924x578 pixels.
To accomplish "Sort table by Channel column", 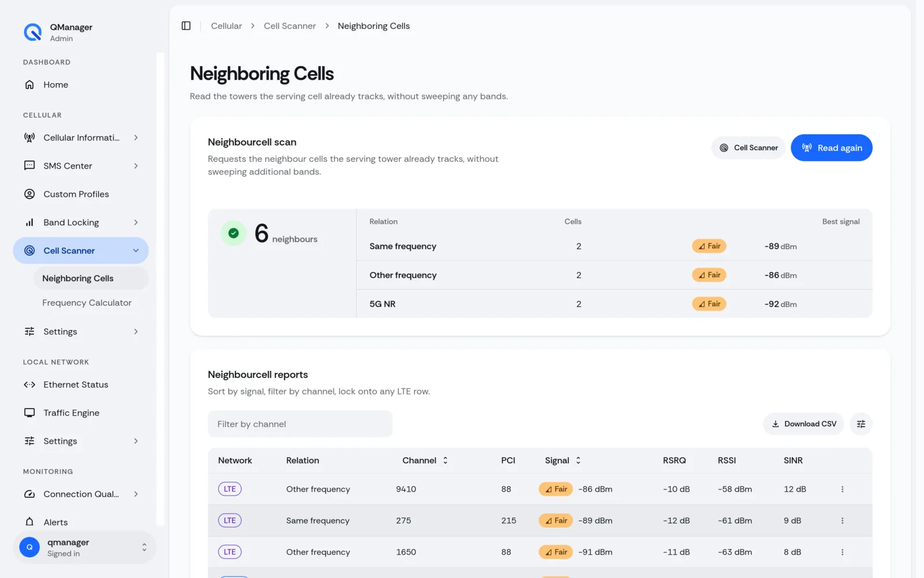I will click(425, 461).
